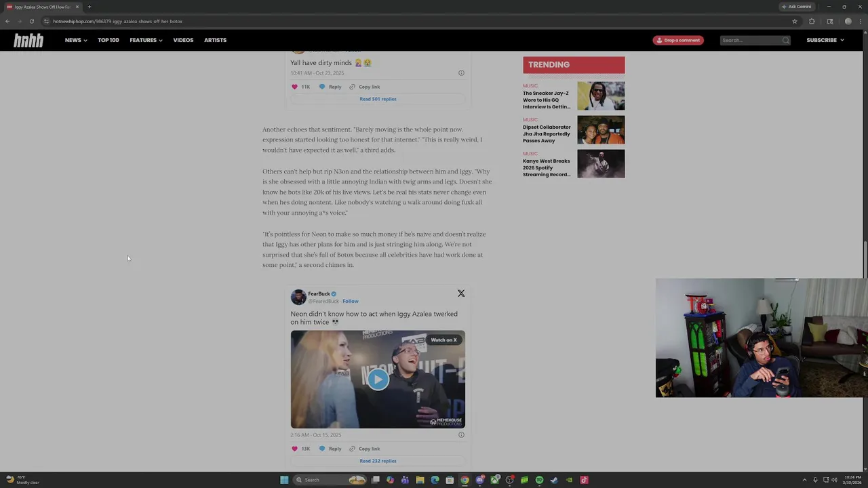Expand the FEATURES dropdown menu

pos(146,40)
